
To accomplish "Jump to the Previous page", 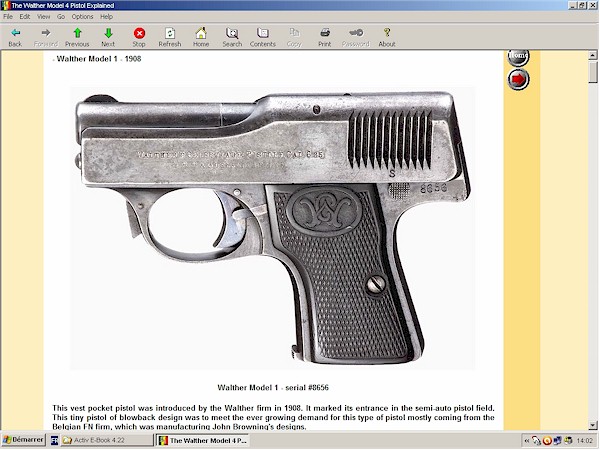I will (77, 38).
